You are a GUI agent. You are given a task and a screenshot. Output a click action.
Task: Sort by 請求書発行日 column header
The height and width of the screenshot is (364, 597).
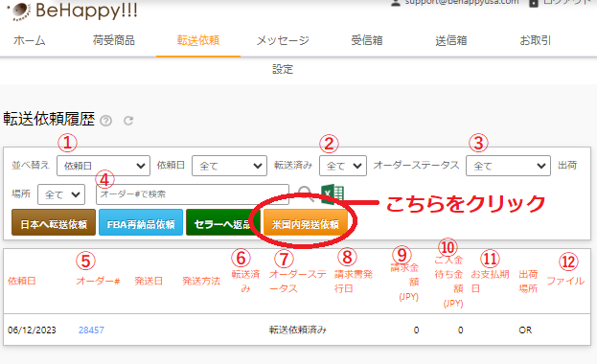tap(353, 282)
